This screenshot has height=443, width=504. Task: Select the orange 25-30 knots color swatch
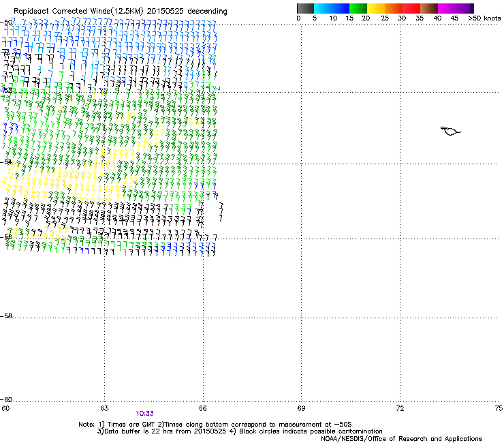394,8
